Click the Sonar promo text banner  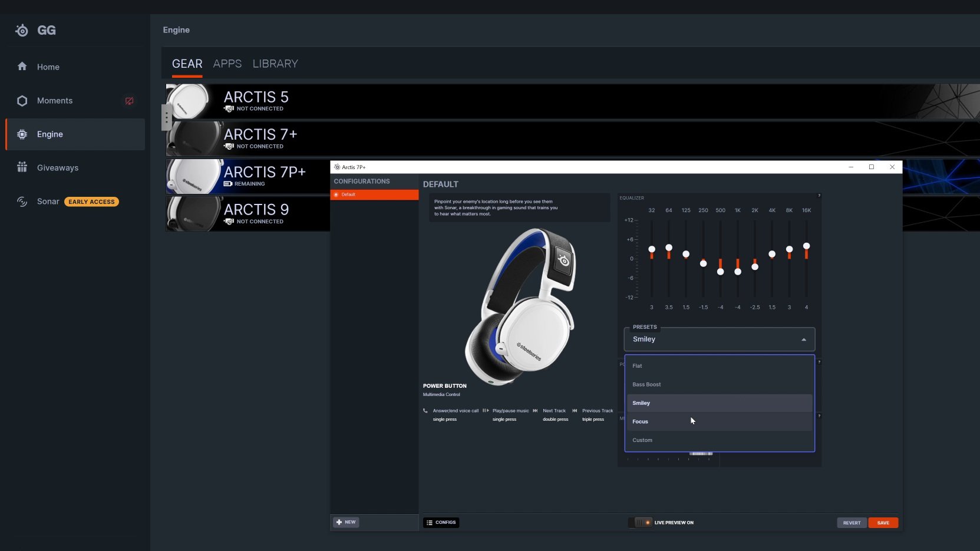pyautogui.click(x=519, y=207)
